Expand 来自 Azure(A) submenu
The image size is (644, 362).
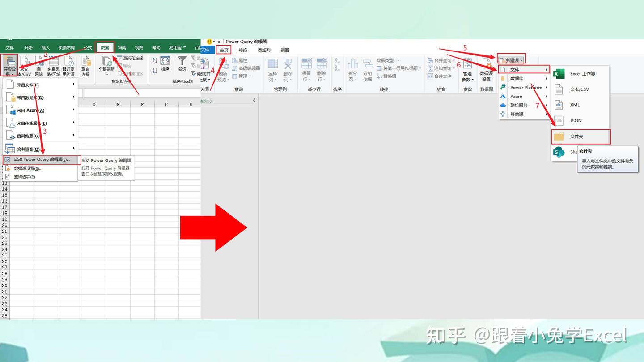coord(41,110)
